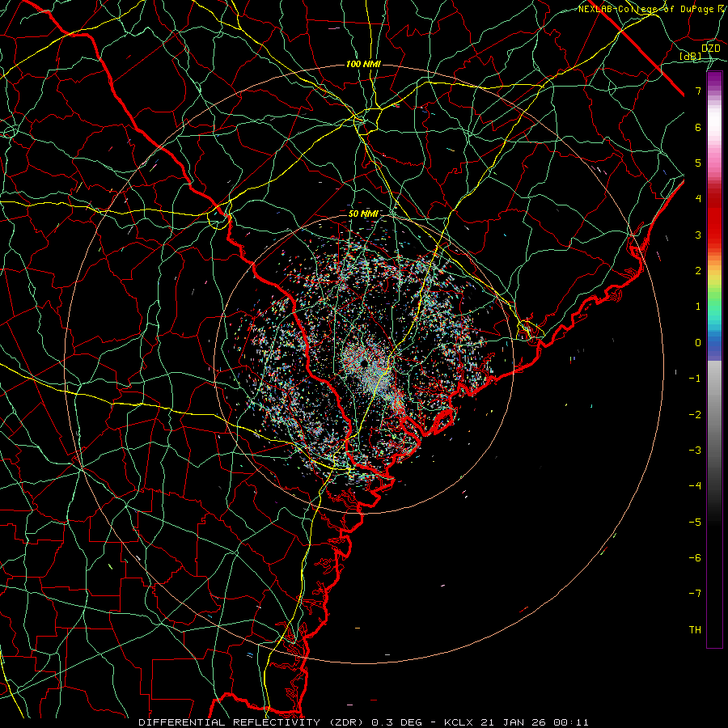Click the 6 dB tick label on the scale
The width and height of the screenshot is (728, 728).
click(x=698, y=127)
